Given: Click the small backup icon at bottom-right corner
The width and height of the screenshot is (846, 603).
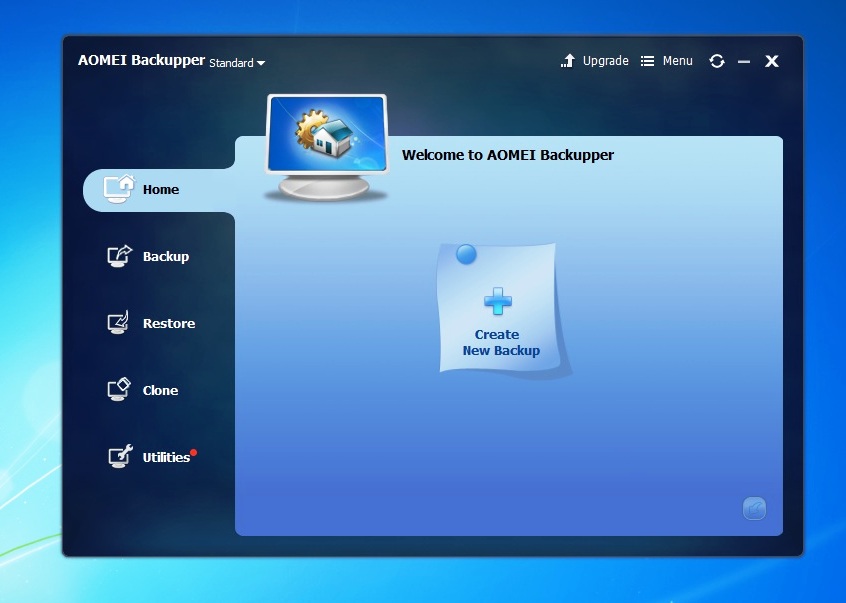Looking at the screenshot, I should 754,508.
